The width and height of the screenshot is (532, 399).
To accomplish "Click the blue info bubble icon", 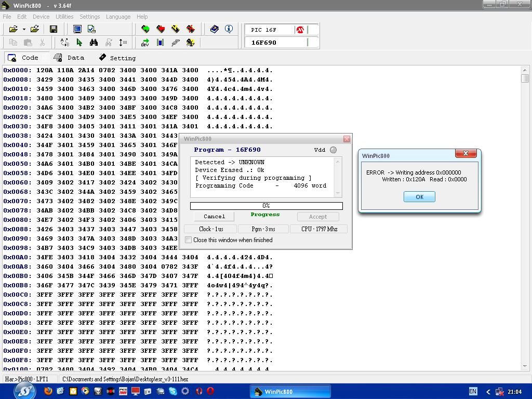I will pyautogui.click(x=229, y=29).
